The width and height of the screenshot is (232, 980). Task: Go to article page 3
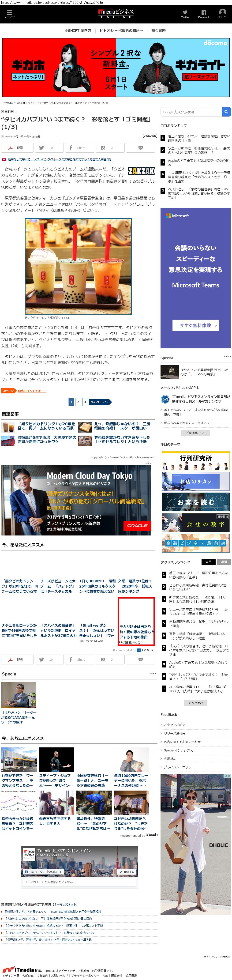(x=85, y=402)
